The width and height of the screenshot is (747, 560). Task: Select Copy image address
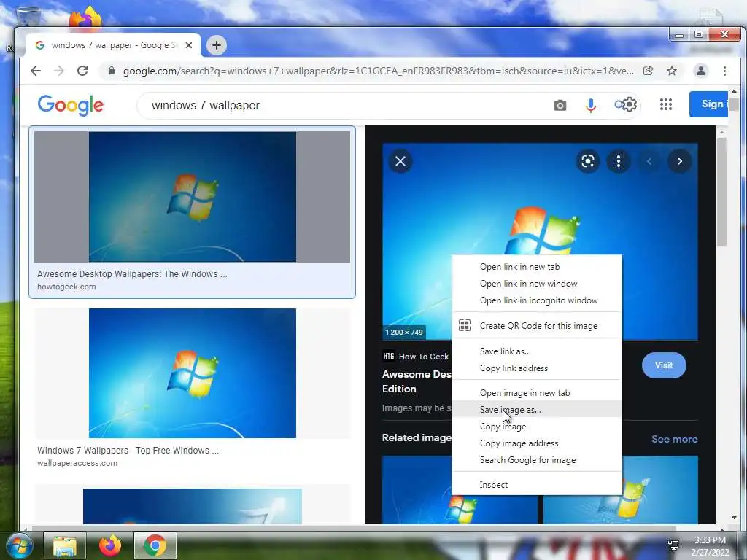point(536,443)
